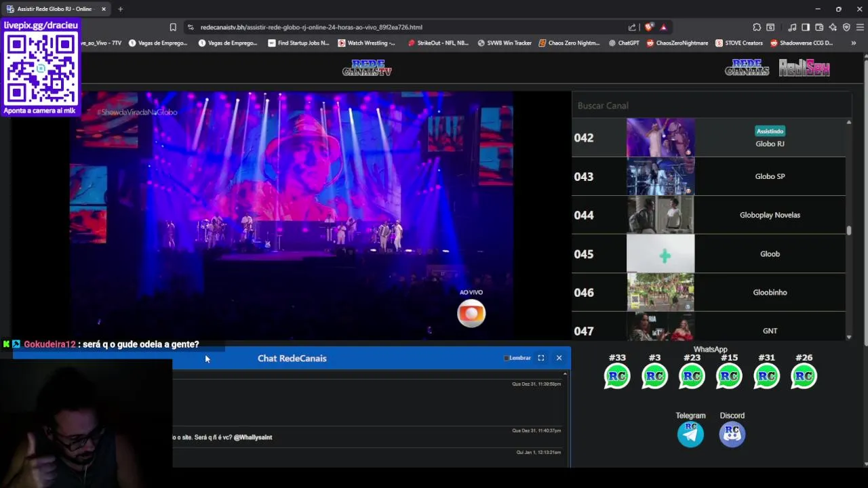Screen dimensions: 868x488
Task: Click the Buscar Canal search field
Action: pyautogui.click(x=711, y=106)
